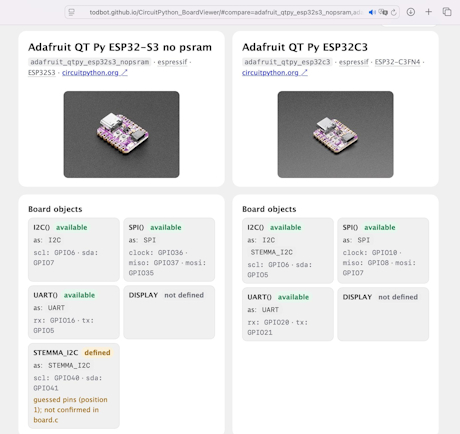Click 'Board objects' heading under ESP32C3
The image size is (460, 434).
pyautogui.click(x=269, y=209)
